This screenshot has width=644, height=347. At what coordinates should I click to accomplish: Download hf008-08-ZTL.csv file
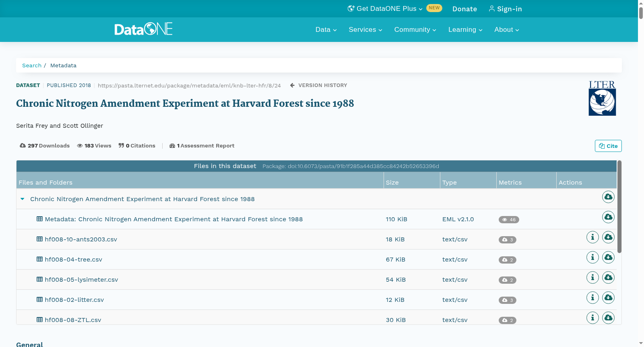click(x=608, y=318)
